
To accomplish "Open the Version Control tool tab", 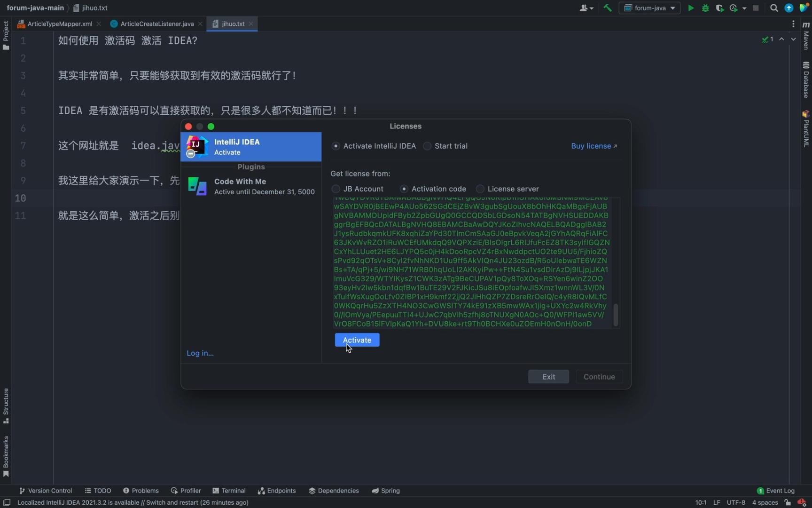I will pos(46,491).
